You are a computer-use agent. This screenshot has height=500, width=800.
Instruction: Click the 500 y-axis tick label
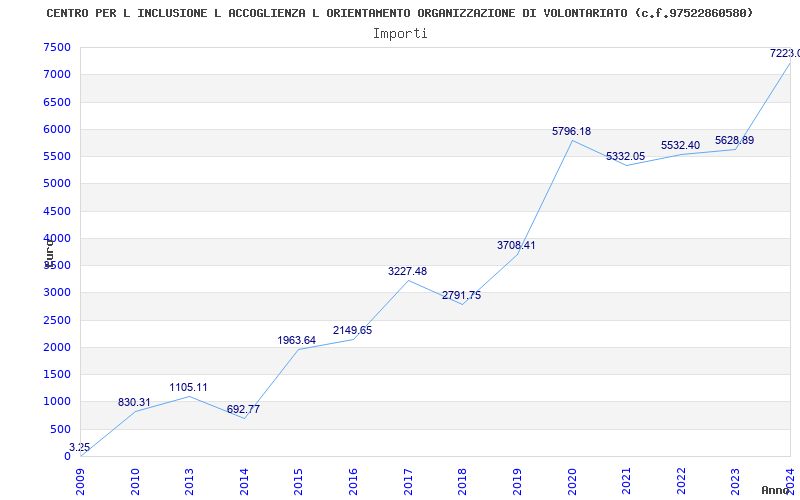61,430
